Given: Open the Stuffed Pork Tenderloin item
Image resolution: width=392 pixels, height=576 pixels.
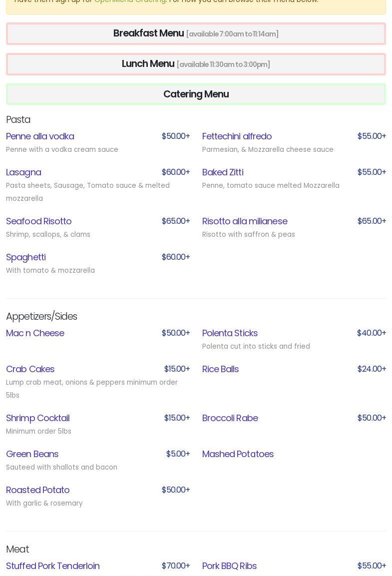Looking at the screenshot, I should (52, 566).
